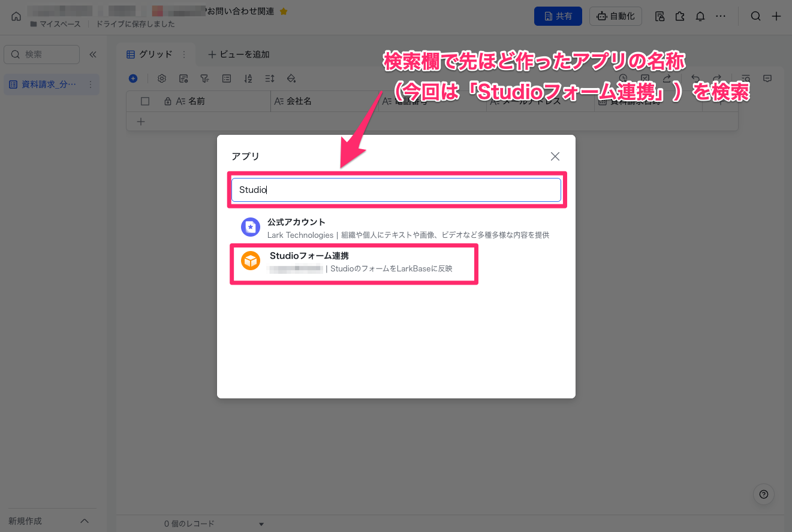Click the 会社名 column header

pos(324,101)
